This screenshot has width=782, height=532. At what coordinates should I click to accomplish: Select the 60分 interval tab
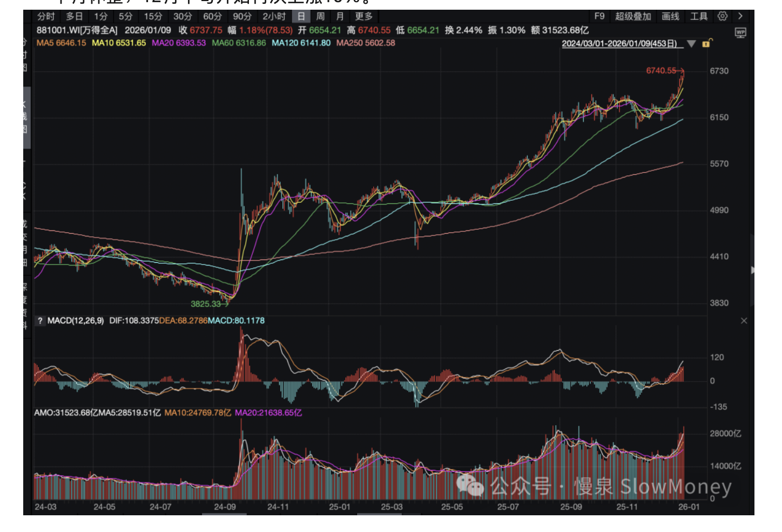pyautogui.click(x=212, y=16)
